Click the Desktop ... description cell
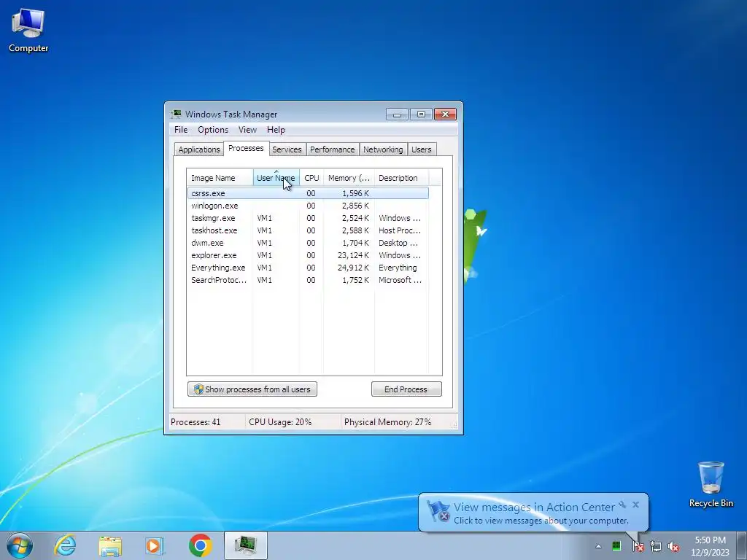This screenshot has height=560, width=747. point(398,243)
